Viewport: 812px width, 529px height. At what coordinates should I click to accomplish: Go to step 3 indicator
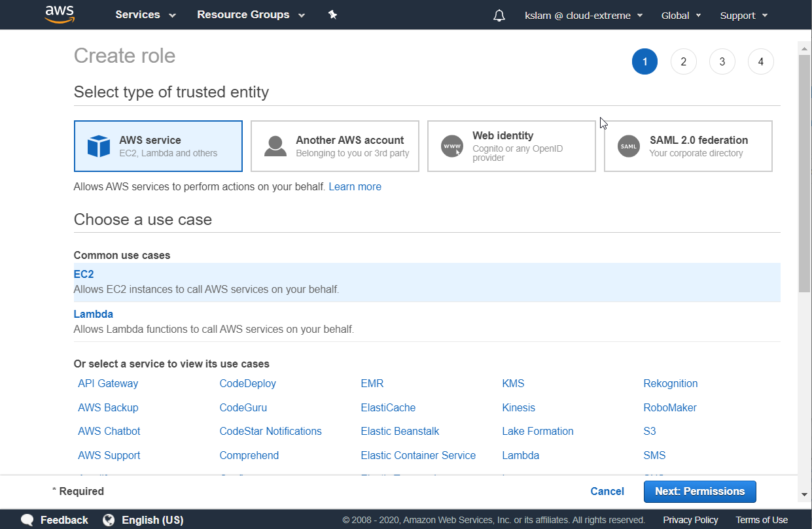(x=722, y=61)
